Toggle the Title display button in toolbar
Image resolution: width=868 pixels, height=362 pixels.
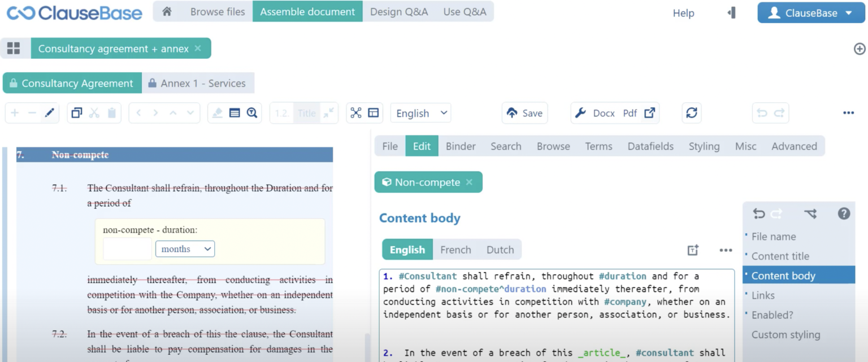(306, 113)
